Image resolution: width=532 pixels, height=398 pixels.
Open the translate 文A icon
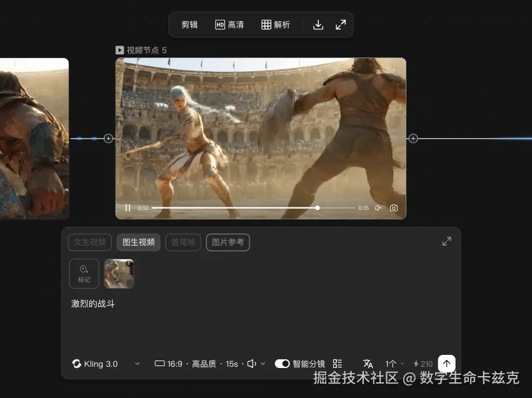pos(368,363)
